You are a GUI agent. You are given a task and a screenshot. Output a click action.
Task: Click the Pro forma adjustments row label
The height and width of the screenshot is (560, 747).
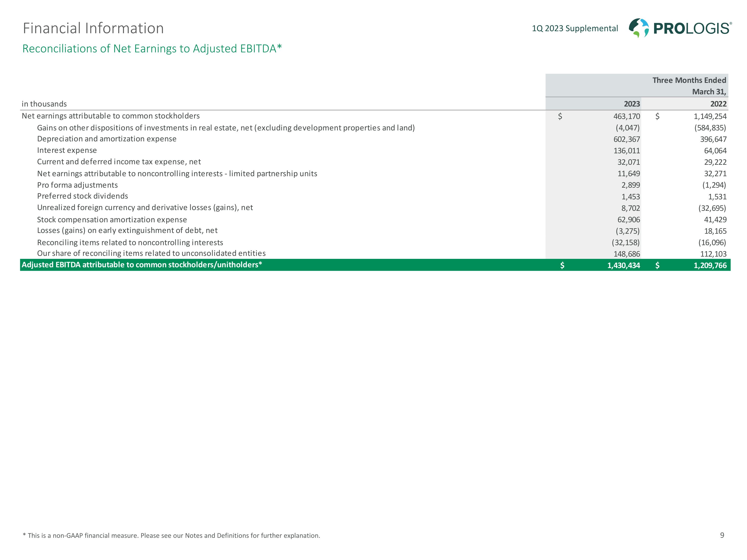tap(77, 185)
